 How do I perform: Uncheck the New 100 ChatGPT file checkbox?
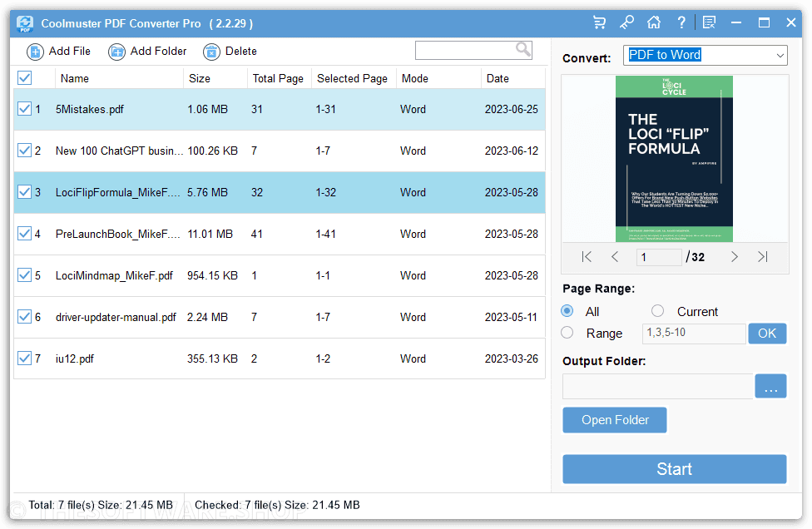tap(24, 151)
